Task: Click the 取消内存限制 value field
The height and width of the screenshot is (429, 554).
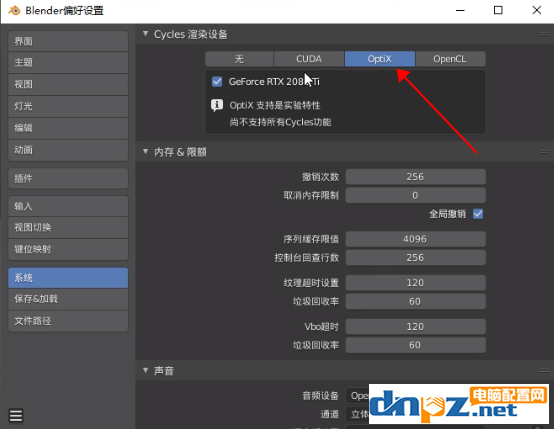Action: pos(416,195)
